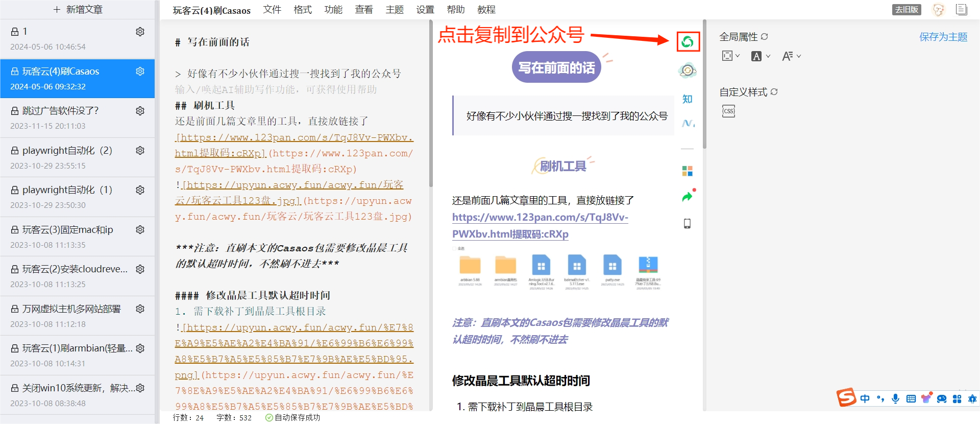Reset global properties with refresh icon
The width and height of the screenshot is (980, 424).
tap(764, 37)
